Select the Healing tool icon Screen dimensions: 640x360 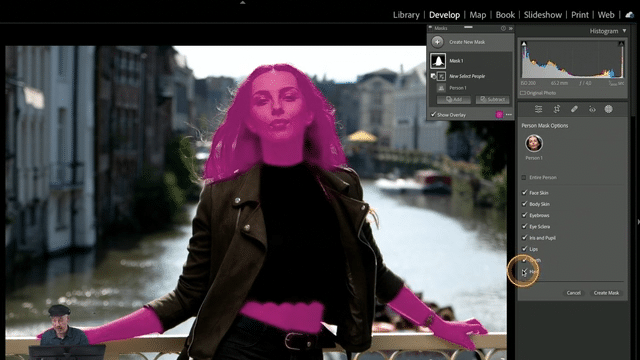click(574, 109)
